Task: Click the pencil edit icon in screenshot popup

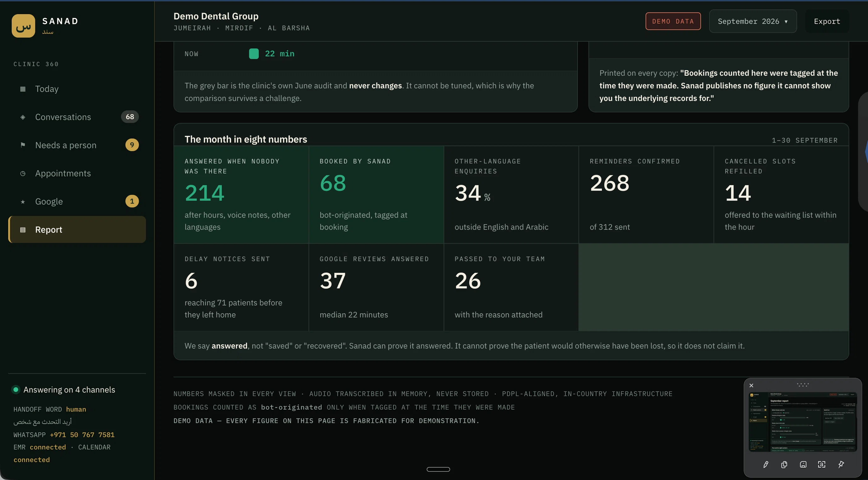Action: (766, 465)
